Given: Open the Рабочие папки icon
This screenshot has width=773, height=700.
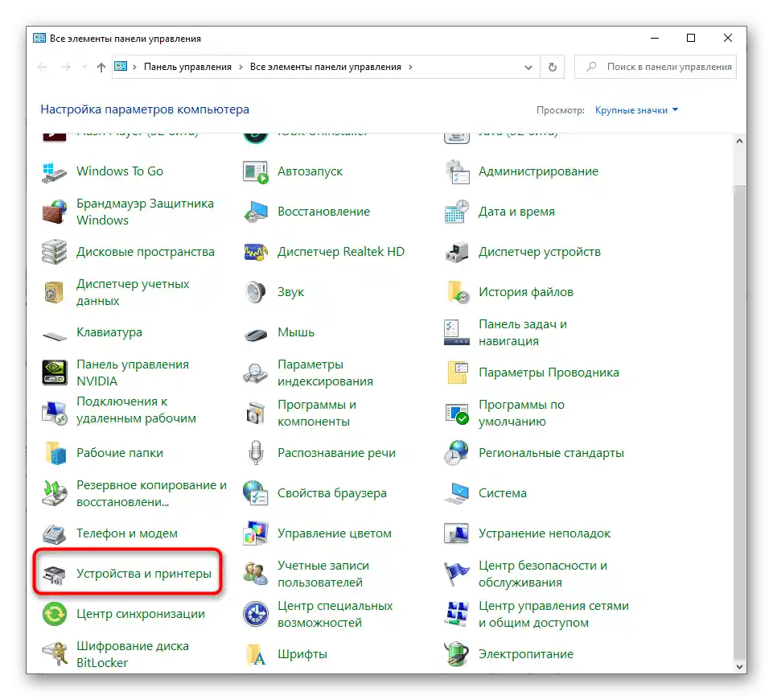Looking at the screenshot, I should point(56,454).
